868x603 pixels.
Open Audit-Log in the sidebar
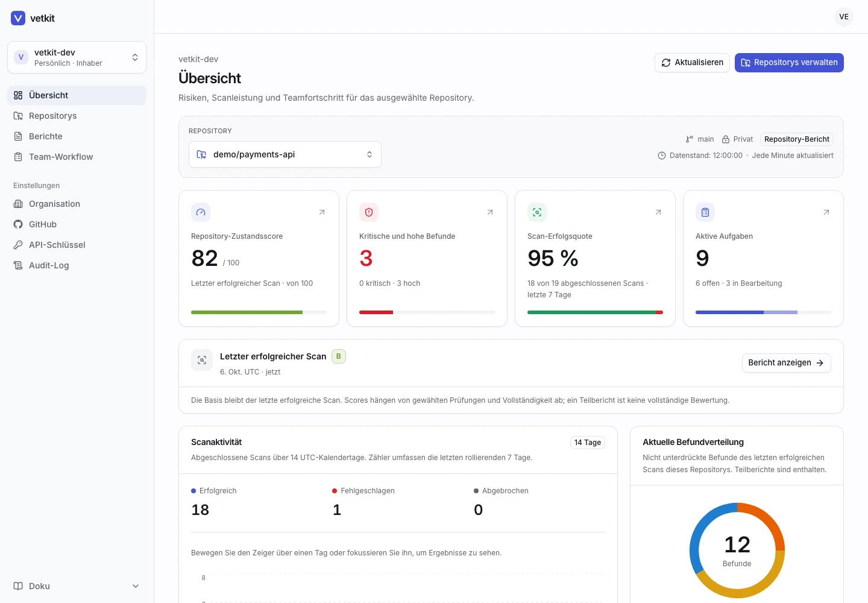(77, 265)
